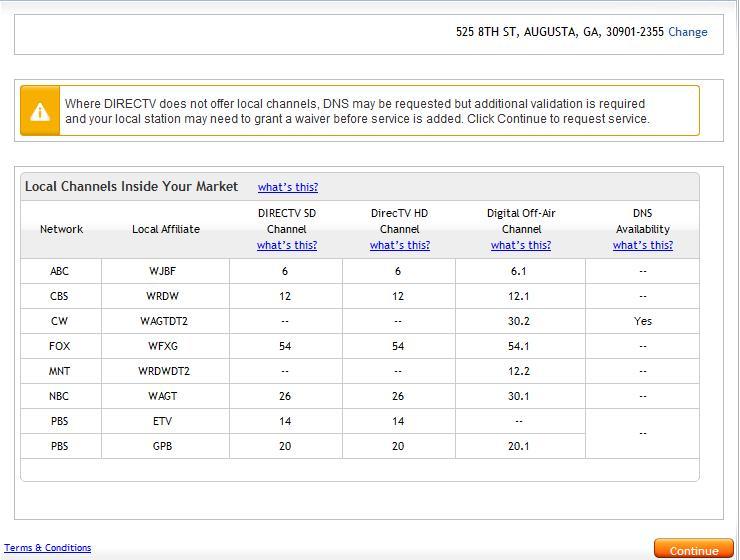The height and width of the screenshot is (560, 740).
Task: Click the Local Channels Inside Your Market heading
Action: point(131,187)
